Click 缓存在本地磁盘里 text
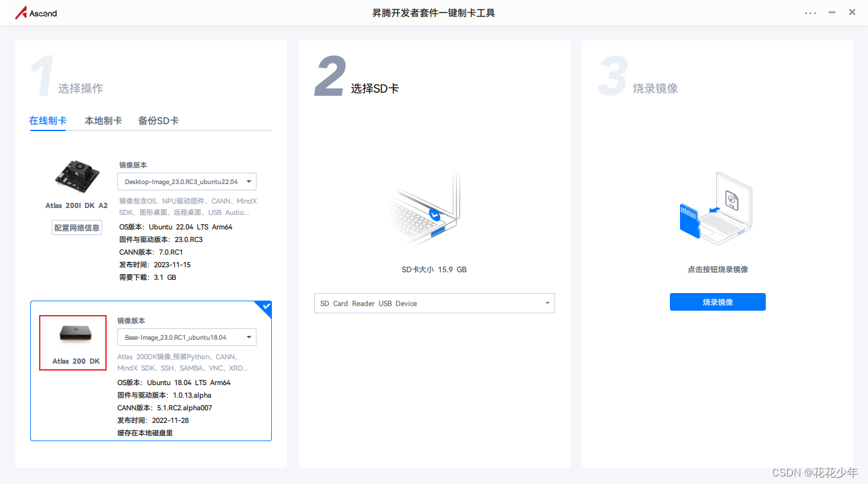 (x=145, y=433)
